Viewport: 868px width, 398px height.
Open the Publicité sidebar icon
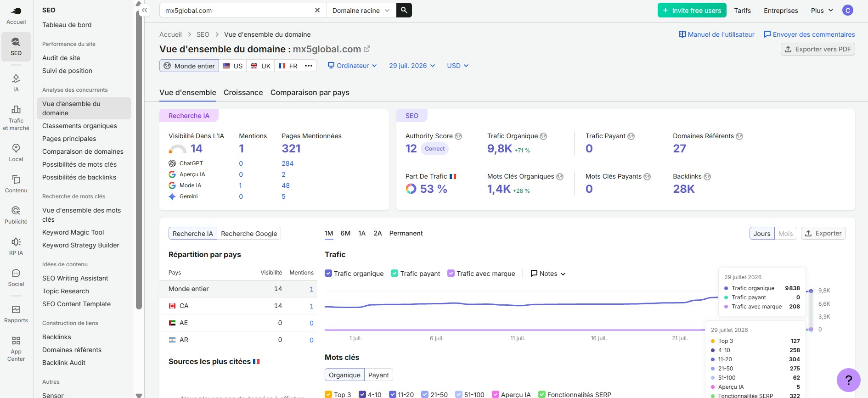point(16,215)
